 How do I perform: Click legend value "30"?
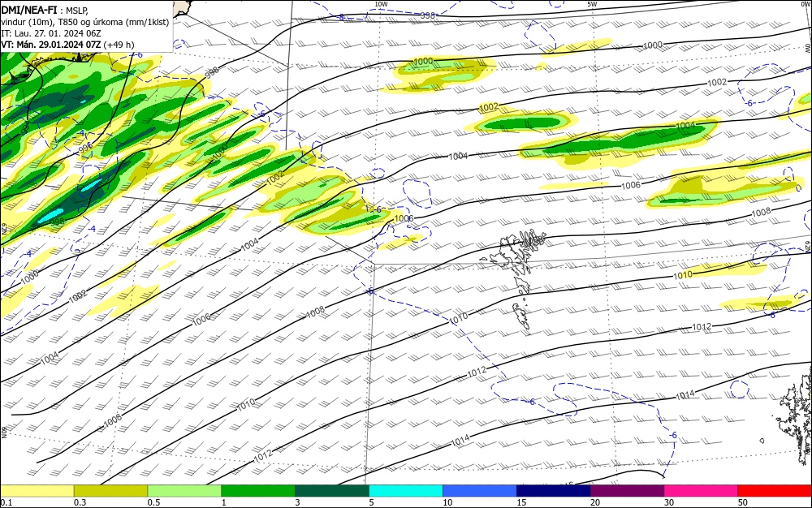click(669, 502)
